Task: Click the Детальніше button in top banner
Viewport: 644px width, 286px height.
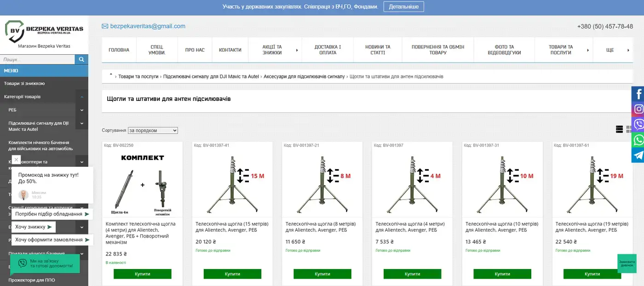Action: click(404, 7)
